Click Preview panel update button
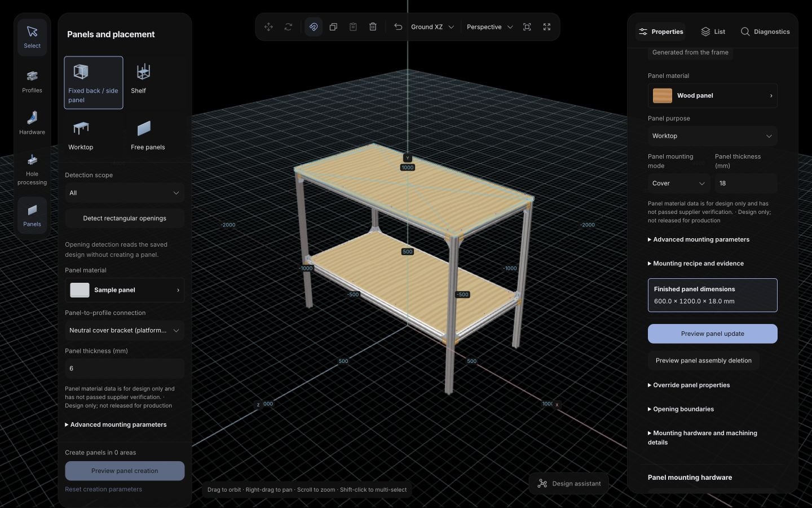 pyautogui.click(x=712, y=334)
